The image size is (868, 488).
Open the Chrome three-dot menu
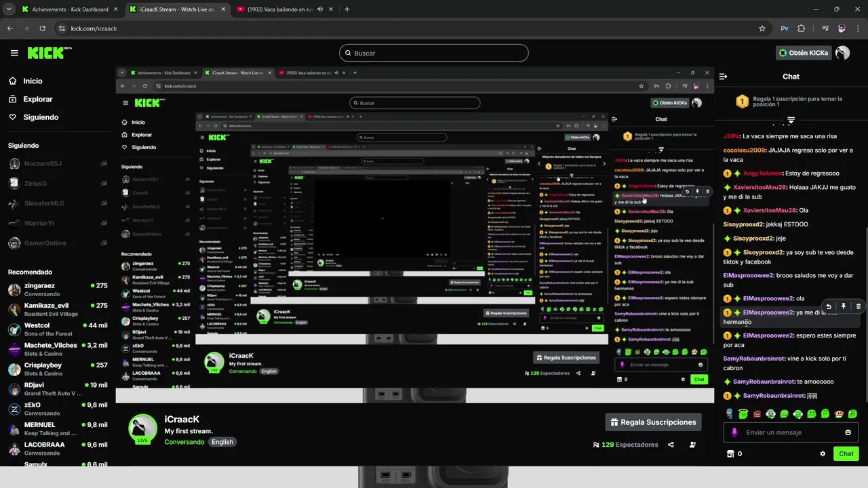858,28
